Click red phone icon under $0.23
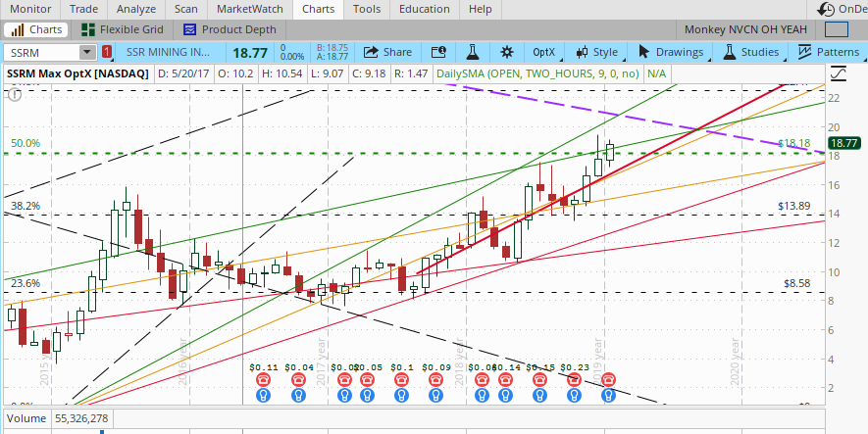The image size is (868, 434). coord(576,379)
